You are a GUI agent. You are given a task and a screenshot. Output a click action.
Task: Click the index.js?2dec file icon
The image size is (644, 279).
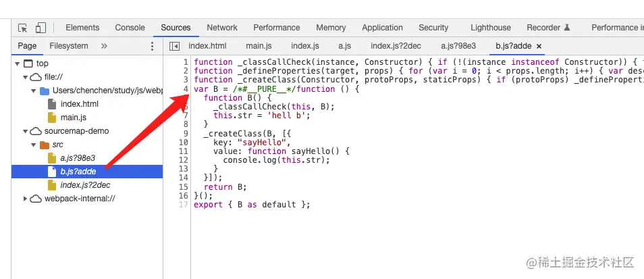[x=52, y=185]
